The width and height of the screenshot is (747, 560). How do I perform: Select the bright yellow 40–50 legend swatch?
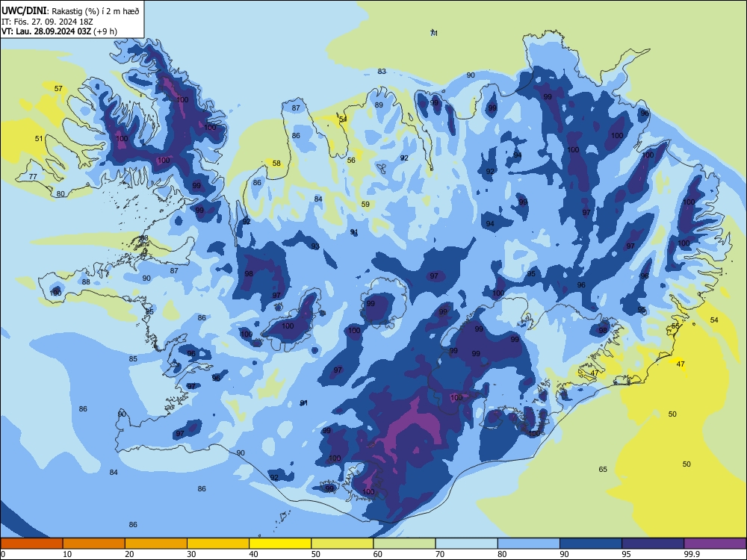pos(280,544)
